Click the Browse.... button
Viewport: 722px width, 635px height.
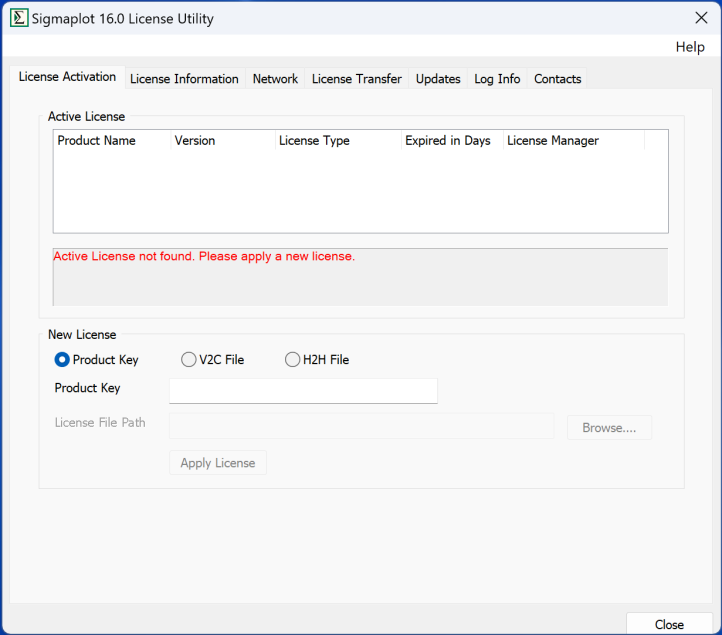click(x=609, y=428)
